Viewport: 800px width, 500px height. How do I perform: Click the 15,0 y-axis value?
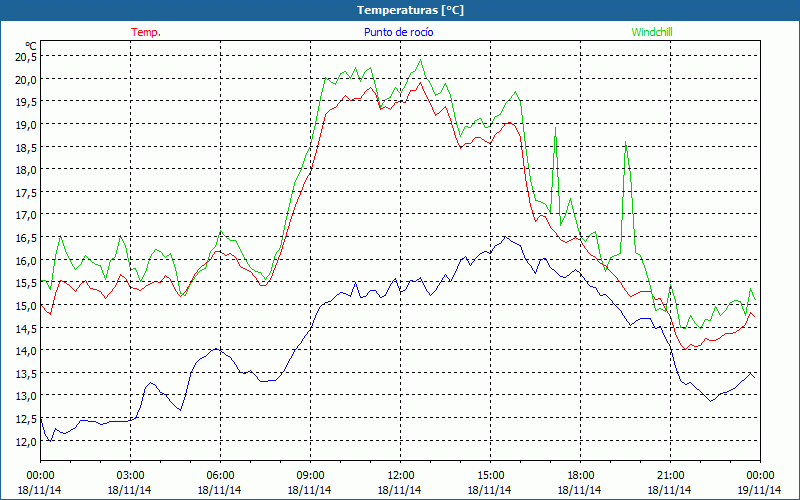point(26,305)
